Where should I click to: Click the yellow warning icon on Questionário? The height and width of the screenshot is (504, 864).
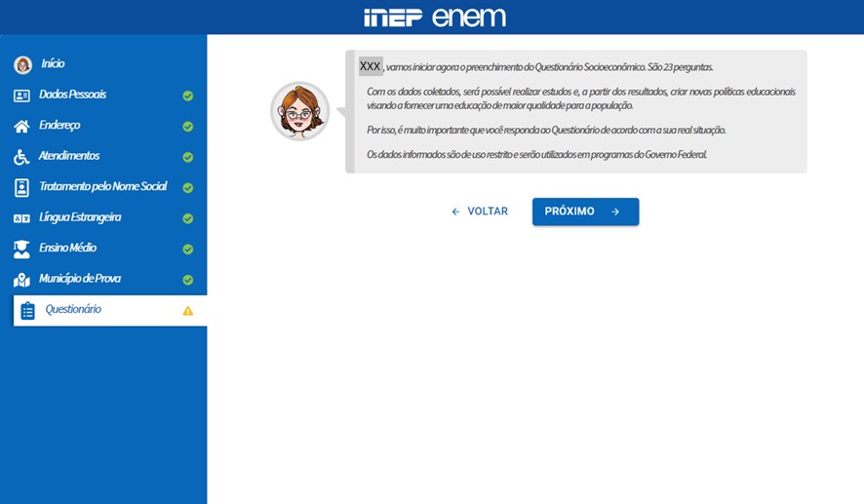pos(188,311)
